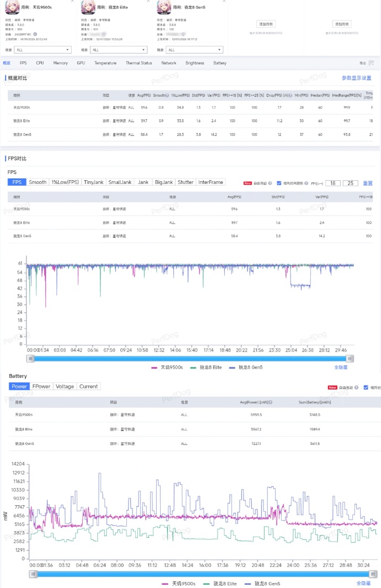Click the export icon beside the tab bar

tap(371, 63)
